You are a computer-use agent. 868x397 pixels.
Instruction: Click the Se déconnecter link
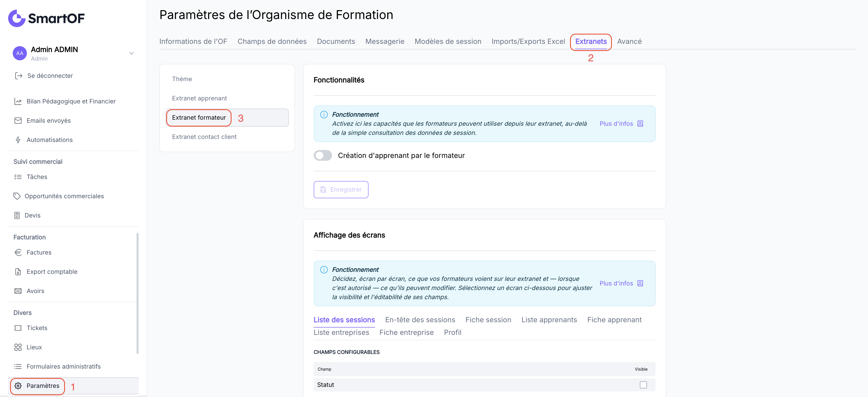(x=50, y=76)
